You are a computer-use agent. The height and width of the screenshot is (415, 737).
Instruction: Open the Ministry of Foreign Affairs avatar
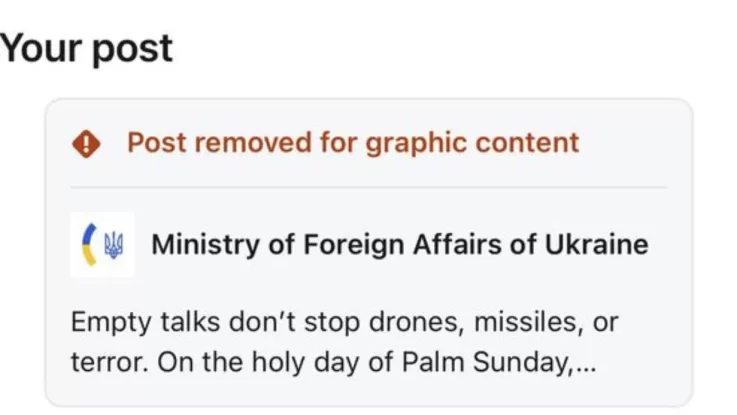tap(102, 245)
